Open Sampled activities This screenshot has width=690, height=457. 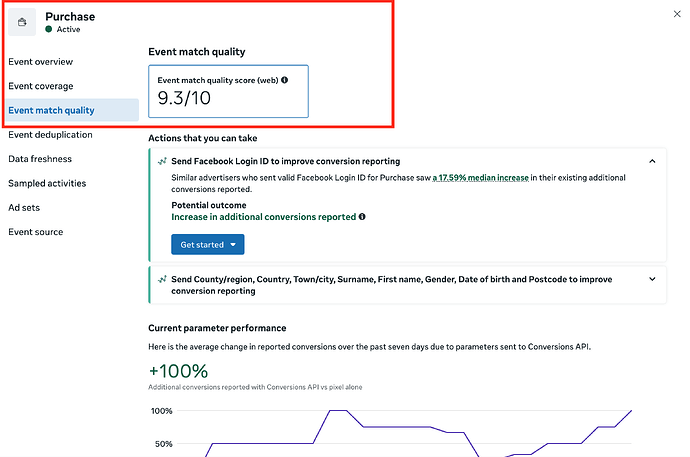(47, 183)
